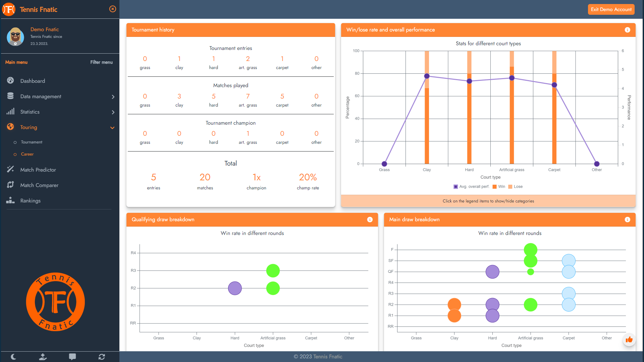Click the Data management database icon

tap(10, 96)
